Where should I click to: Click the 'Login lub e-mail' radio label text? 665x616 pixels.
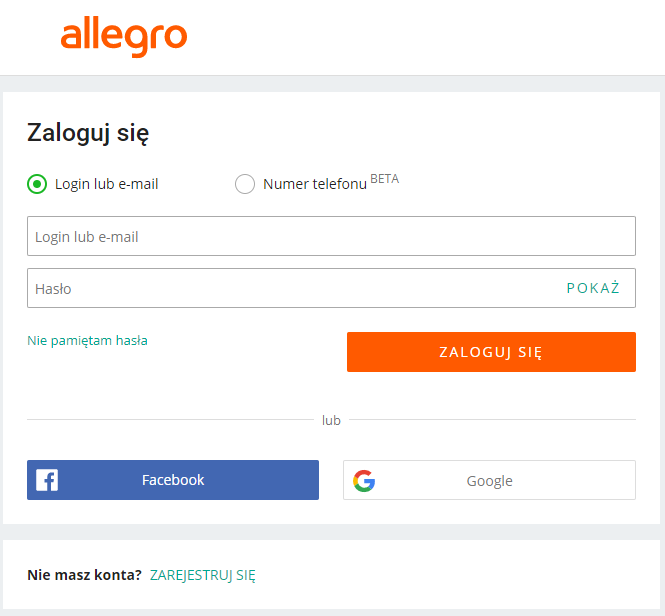pyautogui.click(x=107, y=184)
